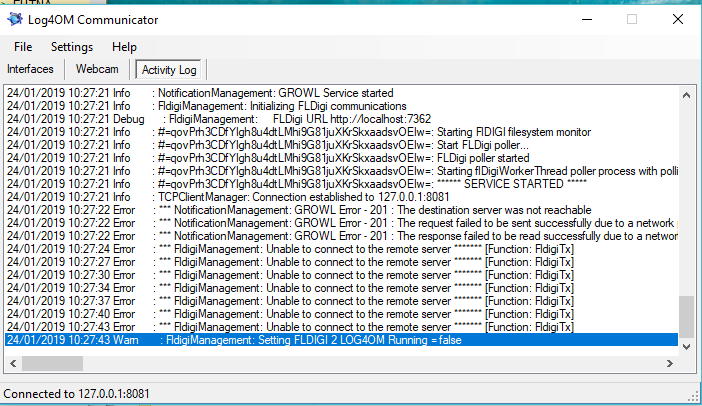Select 'The request failed to be sent' error
This screenshot has width=702, height=406.
342,223
